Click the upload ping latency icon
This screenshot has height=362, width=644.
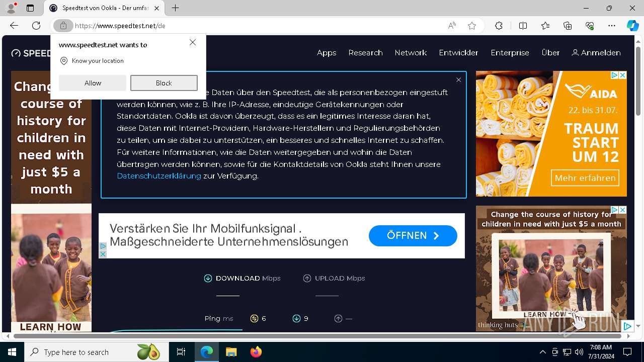[x=338, y=318]
